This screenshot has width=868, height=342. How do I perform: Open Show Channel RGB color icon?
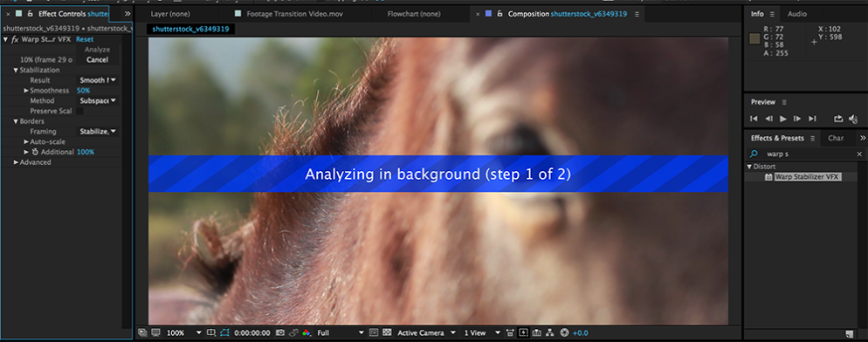click(x=307, y=332)
